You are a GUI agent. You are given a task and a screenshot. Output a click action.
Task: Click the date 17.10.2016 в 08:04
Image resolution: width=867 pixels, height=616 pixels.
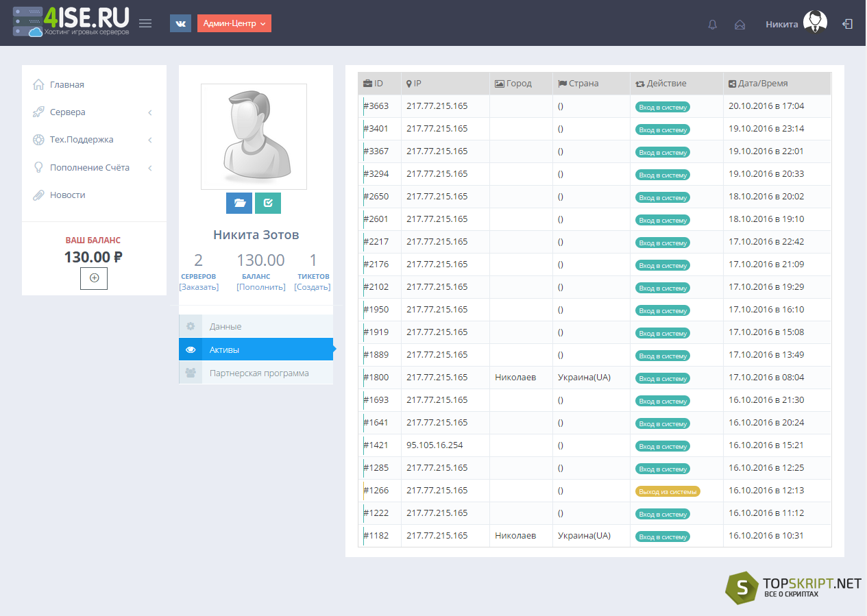click(766, 378)
